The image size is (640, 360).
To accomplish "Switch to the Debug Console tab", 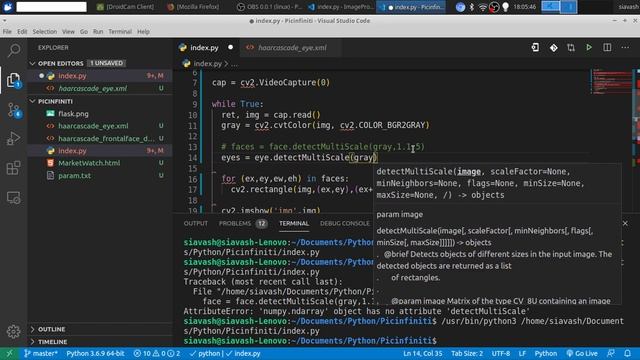I will click(x=344, y=223).
